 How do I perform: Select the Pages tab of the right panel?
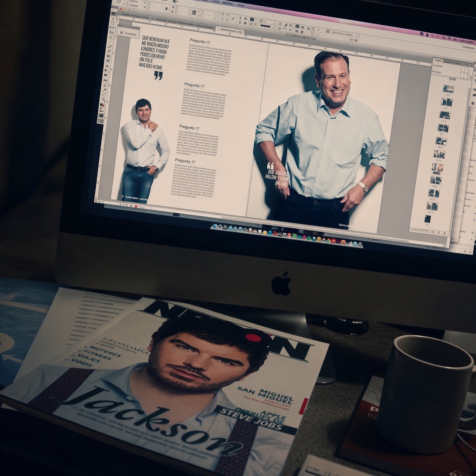437,60
